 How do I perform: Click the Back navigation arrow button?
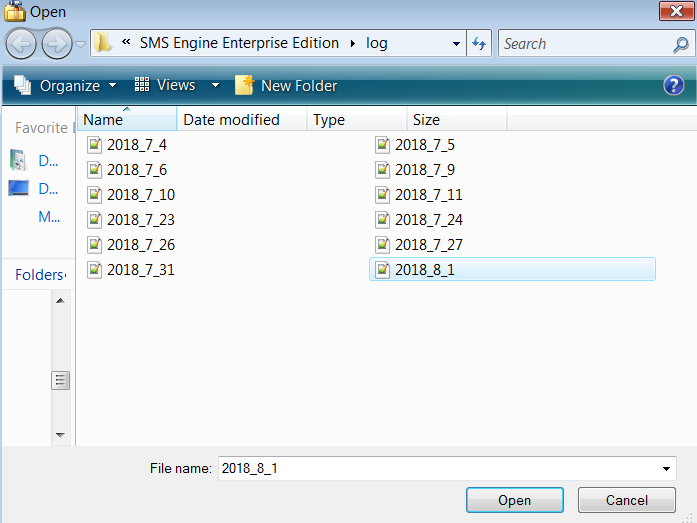(x=21, y=44)
